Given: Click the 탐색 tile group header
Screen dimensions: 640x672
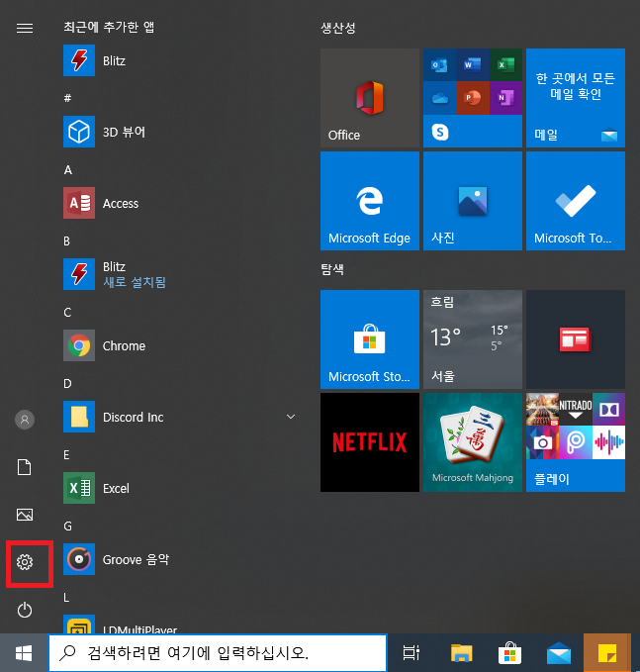Looking at the screenshot, I should [332, 269].
